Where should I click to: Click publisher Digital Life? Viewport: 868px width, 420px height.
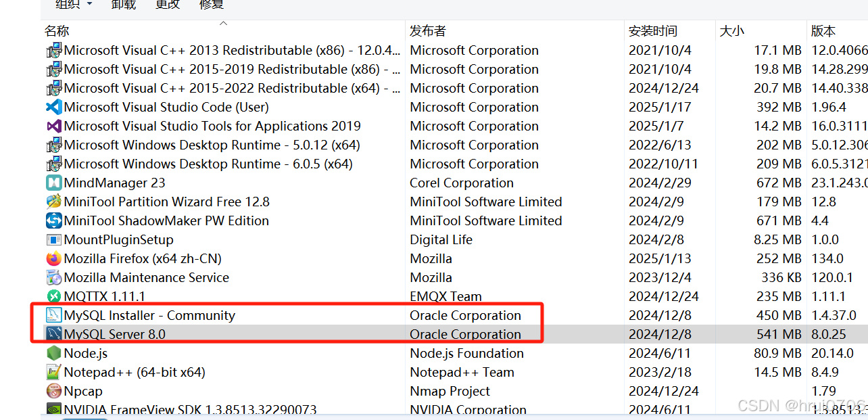pos(441,239)
